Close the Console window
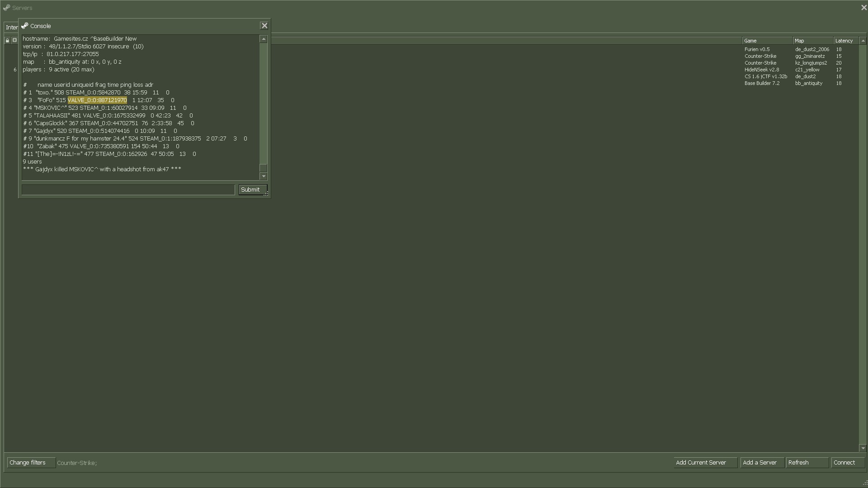The height and width of the screenshot is (488, 868). click(264, 26)
